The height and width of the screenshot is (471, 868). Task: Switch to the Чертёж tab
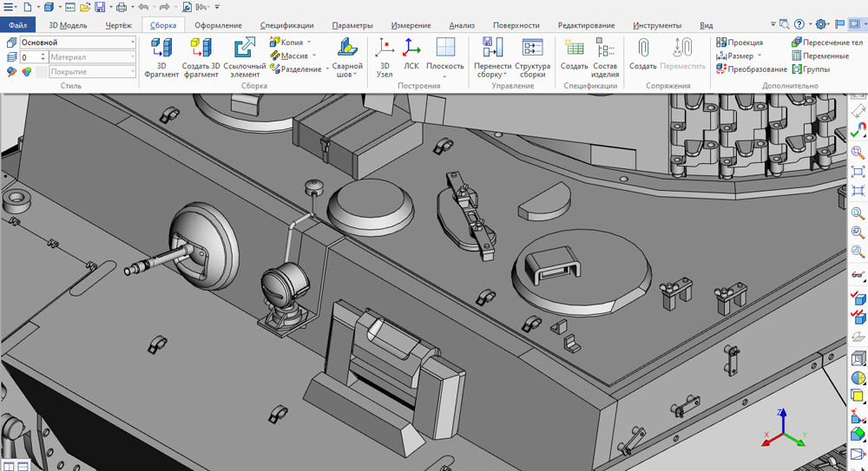click(118, 25)
